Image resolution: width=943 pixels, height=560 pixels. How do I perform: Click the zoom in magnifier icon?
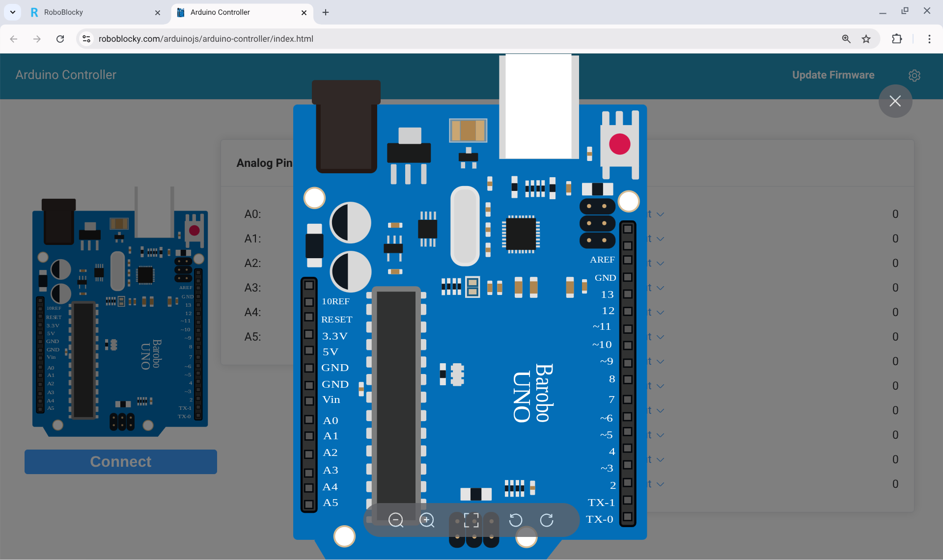pos(427,520)
